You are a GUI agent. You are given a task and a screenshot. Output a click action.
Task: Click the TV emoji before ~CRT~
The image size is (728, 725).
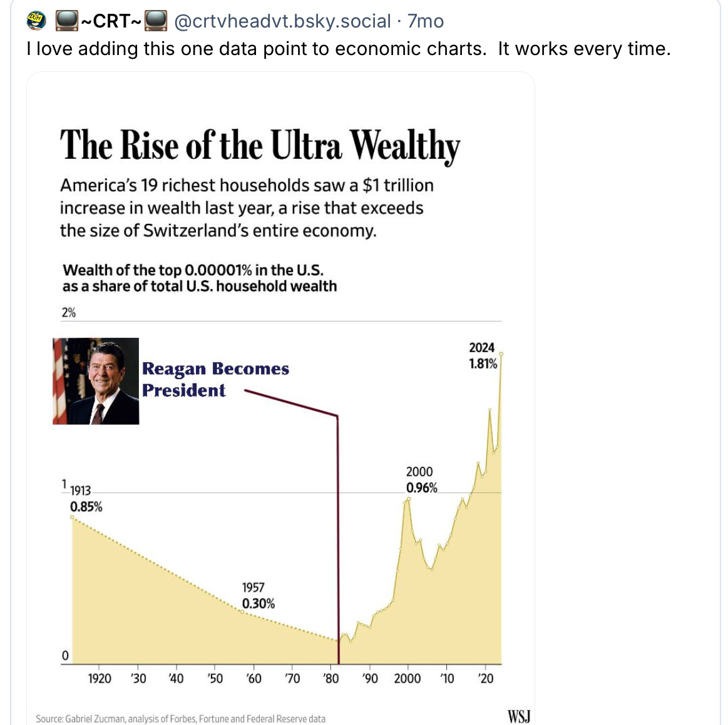coord(66,21)
